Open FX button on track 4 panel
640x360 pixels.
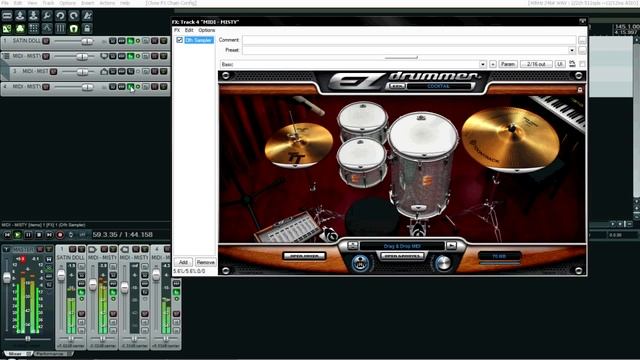pos(130,87)
